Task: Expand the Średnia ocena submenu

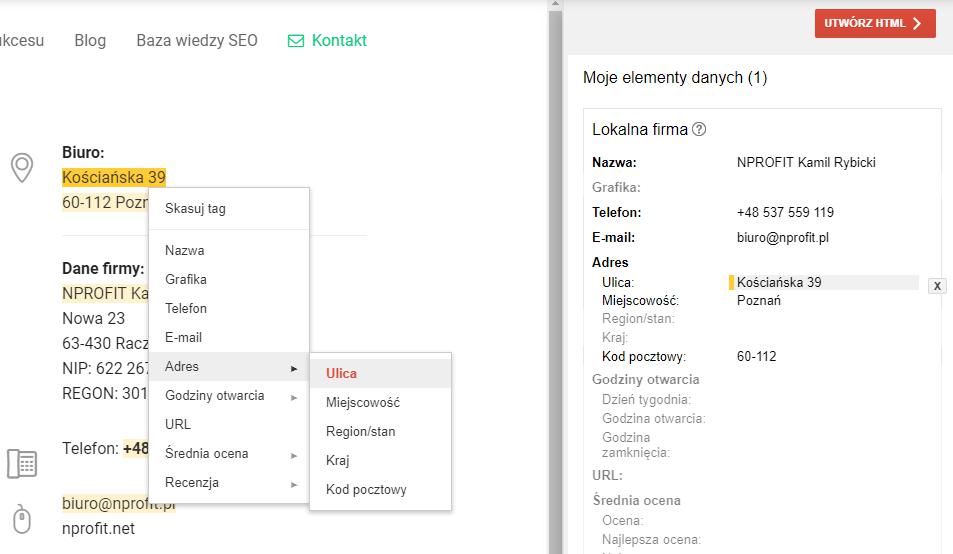Action: (x=229, y=454)
